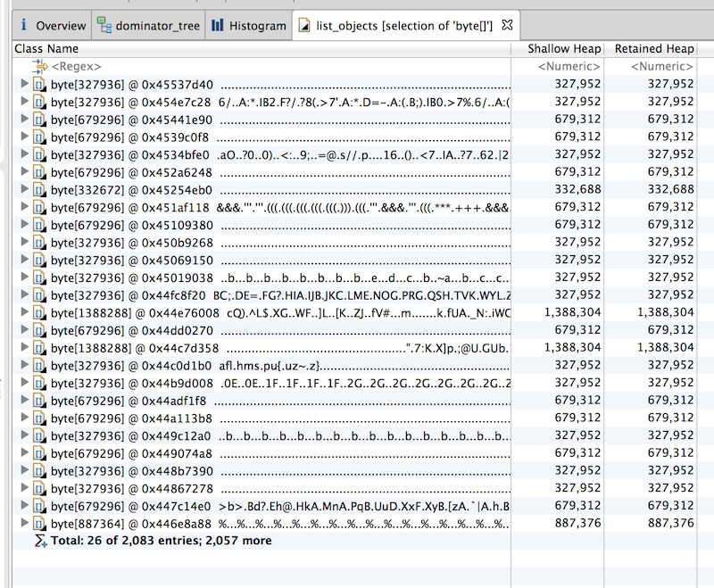Expand byte[327936] @ 0x4534bfe0 row
714x588 pixels.
point(25,153)
